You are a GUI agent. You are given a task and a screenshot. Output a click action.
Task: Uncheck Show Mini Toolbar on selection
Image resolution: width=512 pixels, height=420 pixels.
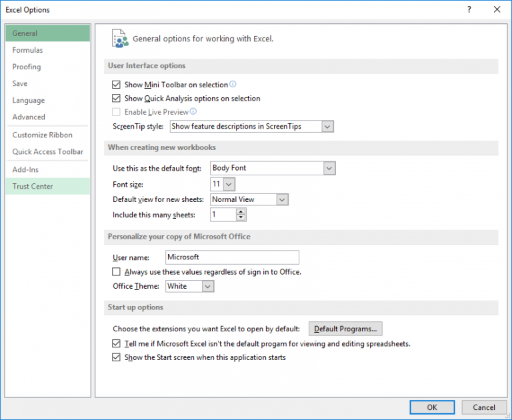coord(116,85)
